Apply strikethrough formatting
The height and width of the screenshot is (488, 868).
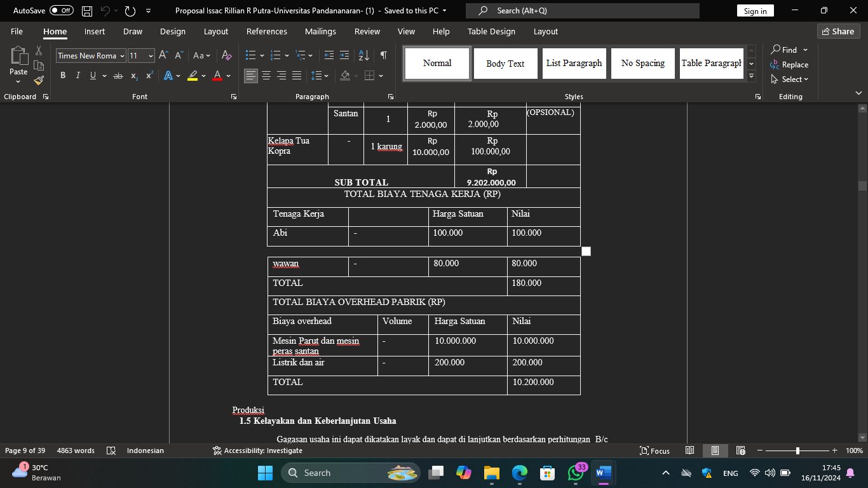118,76
